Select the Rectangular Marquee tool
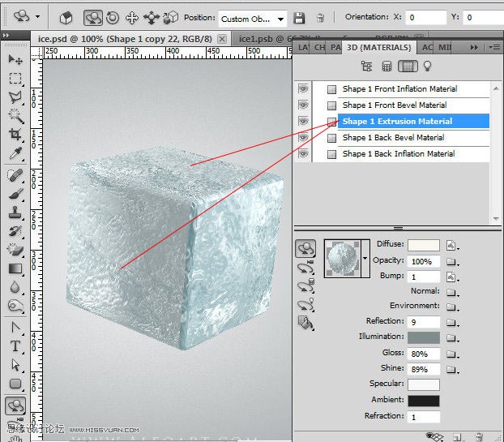The image size is (504, 442). pyautogui.click(x=15, y=78)
